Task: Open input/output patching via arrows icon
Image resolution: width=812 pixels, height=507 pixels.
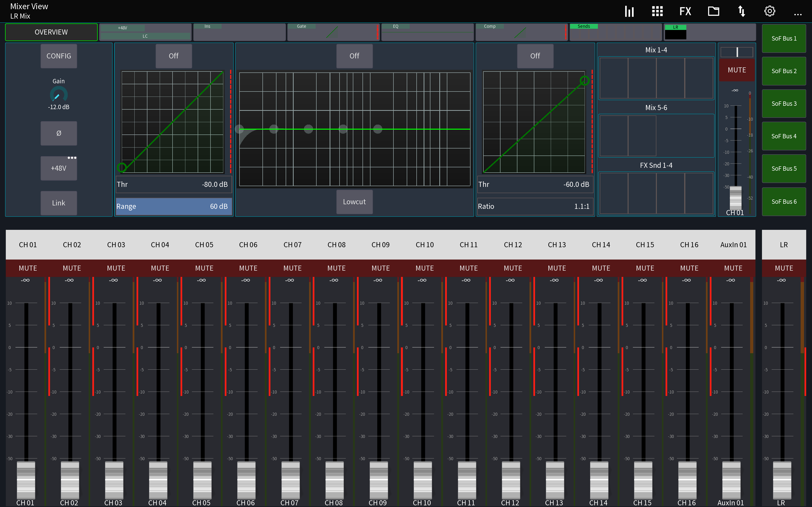Action: tap(741, 11)
